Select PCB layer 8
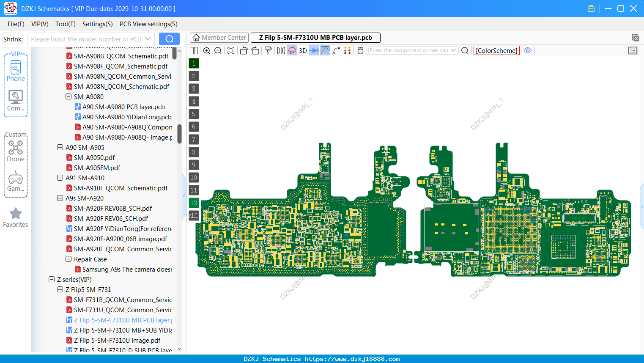Image resolution: width=644 pixels, height=363 pixels. pos(194,152)
